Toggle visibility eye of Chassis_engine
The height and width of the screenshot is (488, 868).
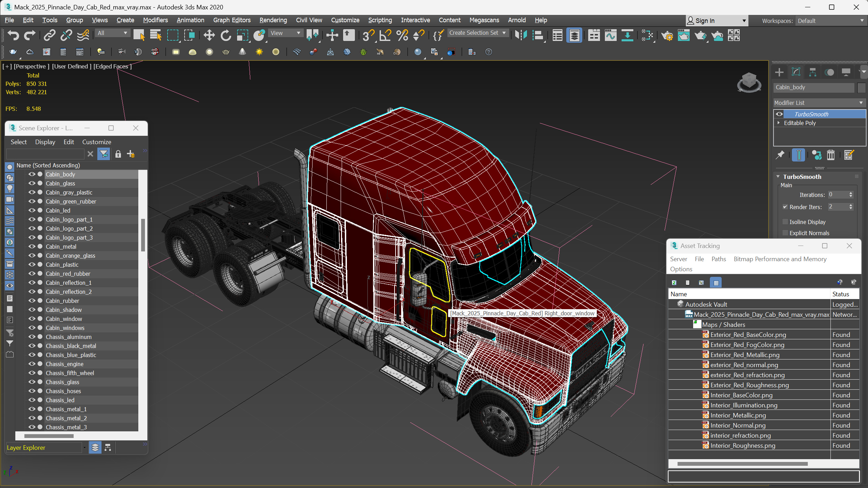point(32,364)
